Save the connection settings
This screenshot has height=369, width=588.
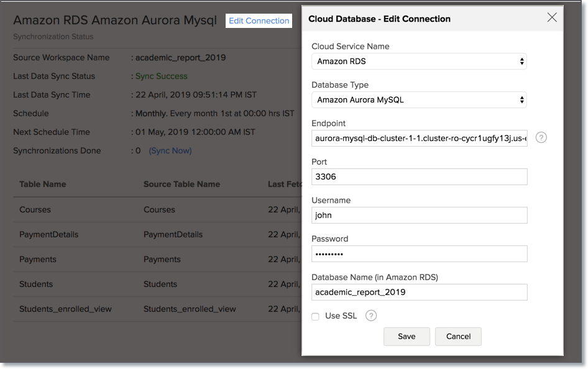pos(407,337)
